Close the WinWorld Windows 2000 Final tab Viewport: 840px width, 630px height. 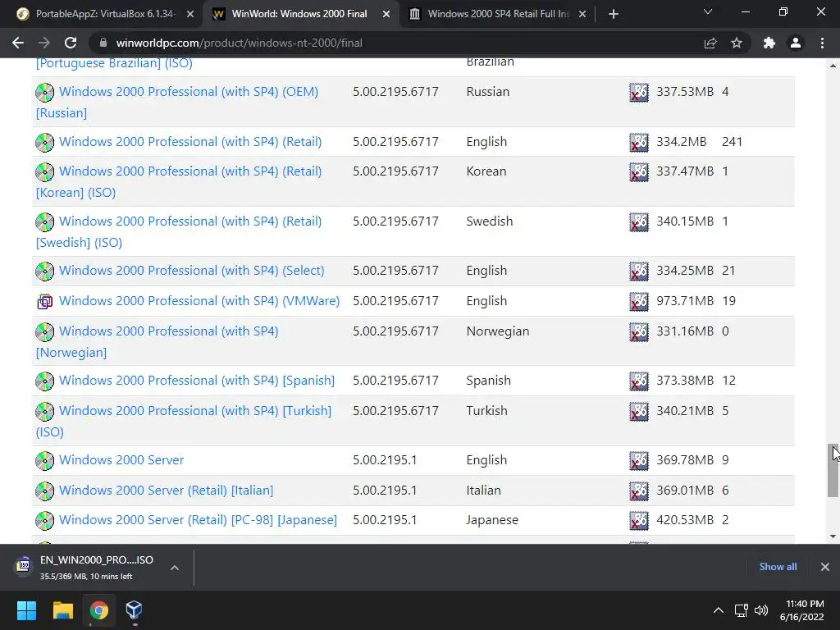(386, 15)
